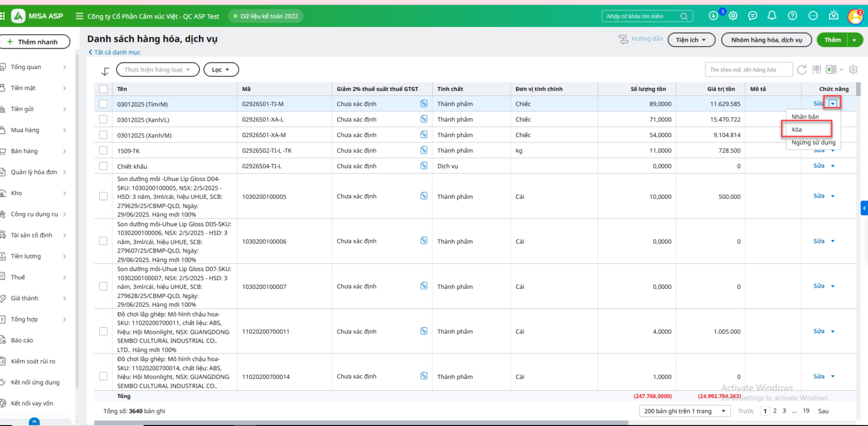Expand the Lọc filter dropdown

click(221, 70)
